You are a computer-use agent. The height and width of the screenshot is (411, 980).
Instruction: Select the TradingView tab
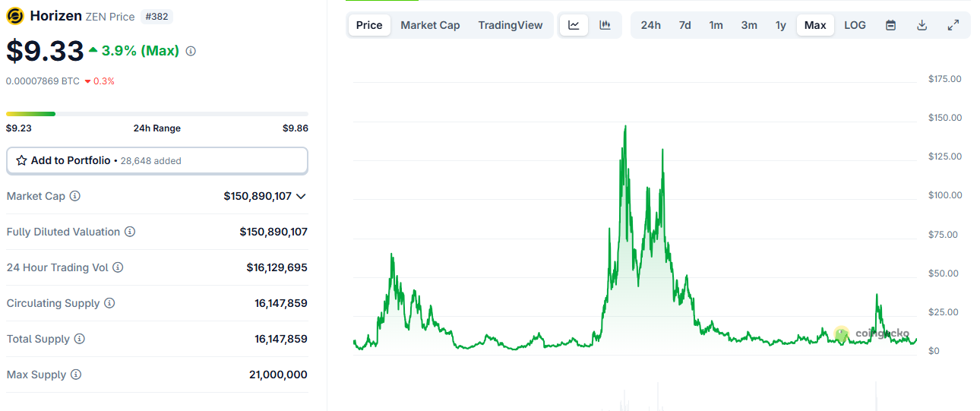pos(511,25)
